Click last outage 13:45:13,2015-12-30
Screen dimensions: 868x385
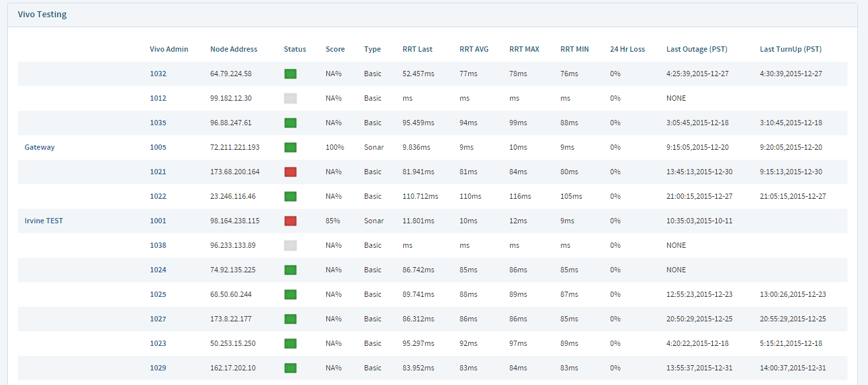(700, 172)
